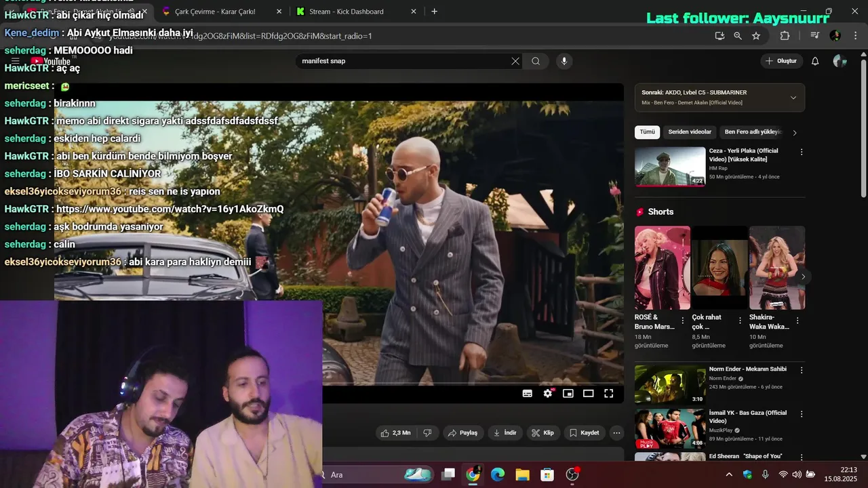
Task: Open Ceza - Yerli Plaka video thumbnail
Action: [x=670, y=166]
